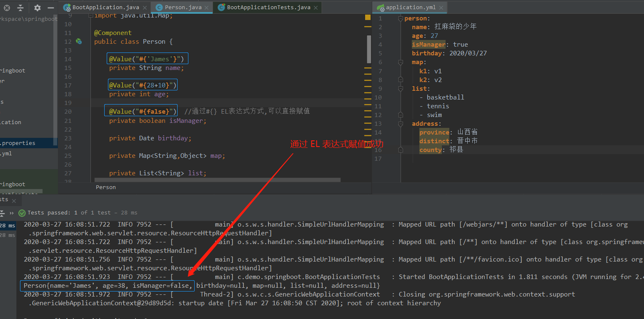
Task: Click the '- swim' list item
Action: [431, 115]
